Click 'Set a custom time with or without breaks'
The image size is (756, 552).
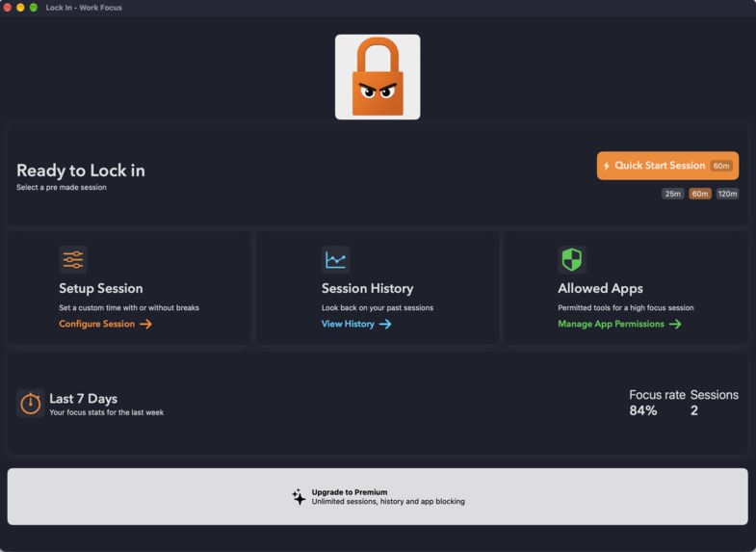(129, 307)
